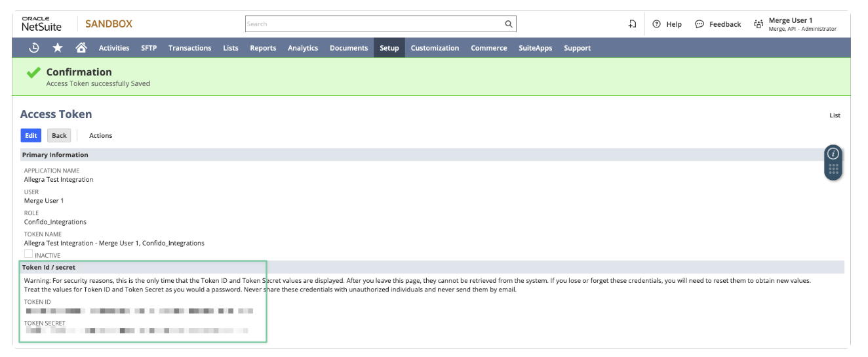Open the Shortcuts star icon
The width and height of the screenshot is (868, 357).
click(58, 48)
